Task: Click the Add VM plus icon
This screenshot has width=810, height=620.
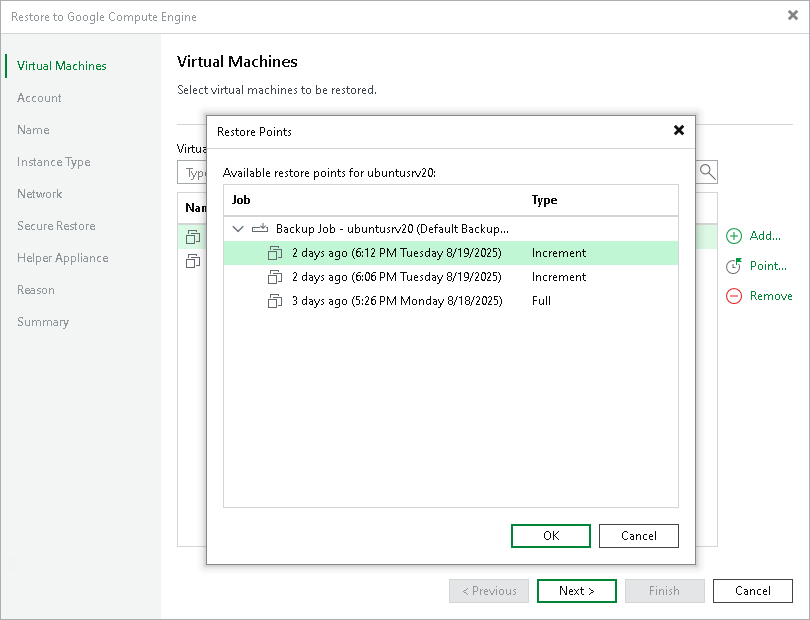Action: (x=734, y=236)
